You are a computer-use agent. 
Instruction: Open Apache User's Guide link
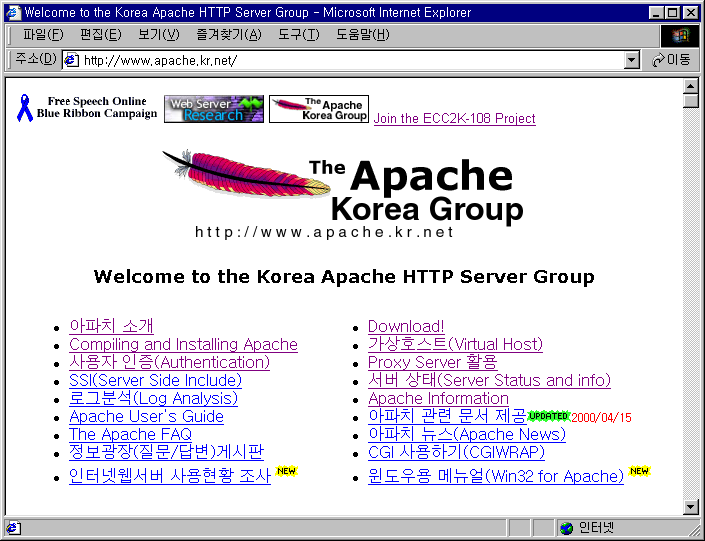point(146,416)
